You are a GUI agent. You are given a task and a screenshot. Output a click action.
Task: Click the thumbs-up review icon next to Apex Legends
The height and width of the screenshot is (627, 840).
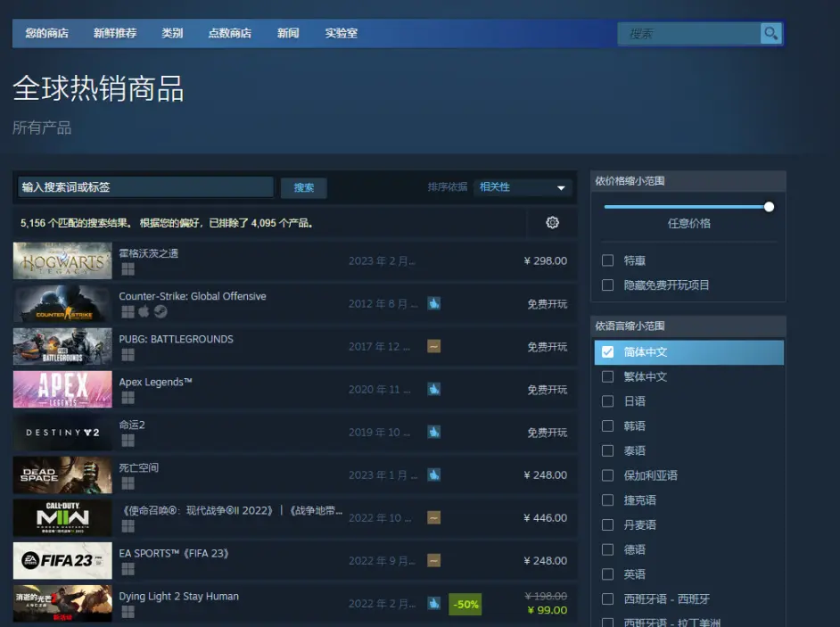[434, 389]
